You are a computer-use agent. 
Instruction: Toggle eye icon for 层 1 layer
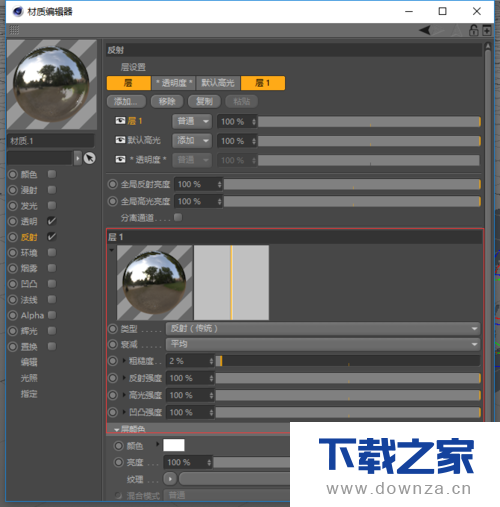pyautogui.click(x=120, y=121)
